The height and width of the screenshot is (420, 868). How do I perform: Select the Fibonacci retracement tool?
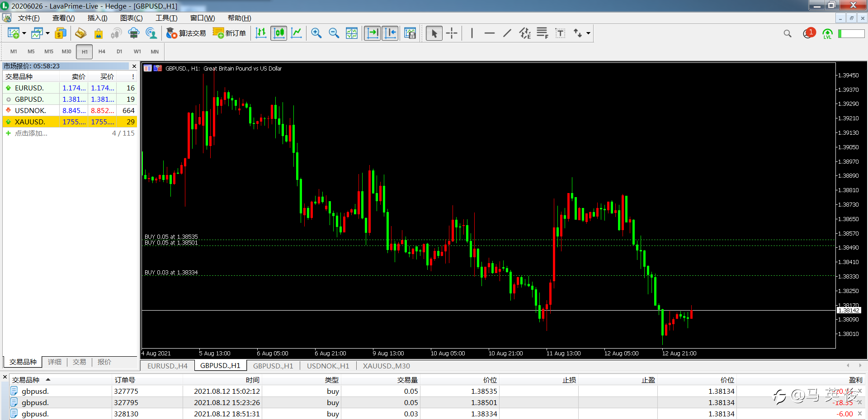(x=542, y=33)
